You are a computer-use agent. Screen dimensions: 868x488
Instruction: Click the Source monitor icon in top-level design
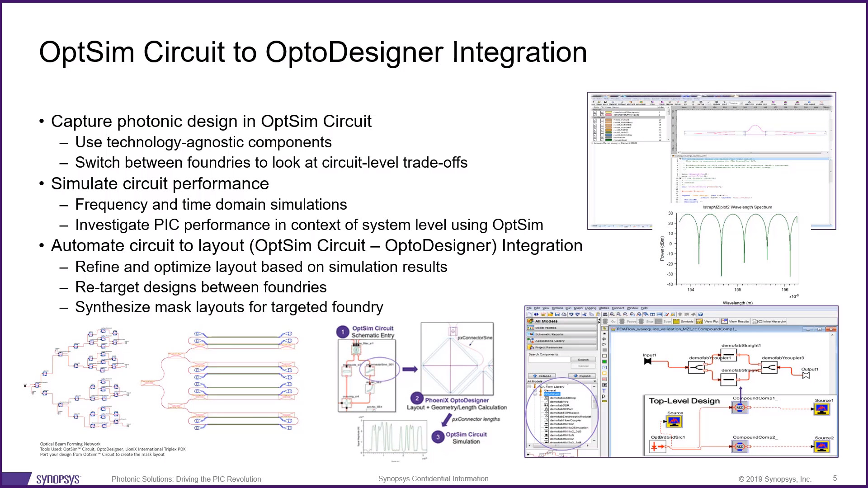coord(674,421)
